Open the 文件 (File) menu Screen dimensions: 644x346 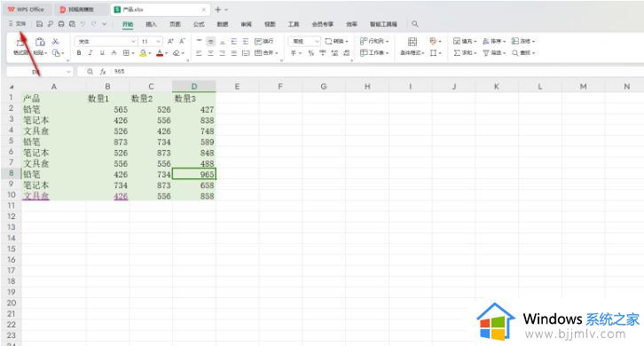click(x=17, y=24)
